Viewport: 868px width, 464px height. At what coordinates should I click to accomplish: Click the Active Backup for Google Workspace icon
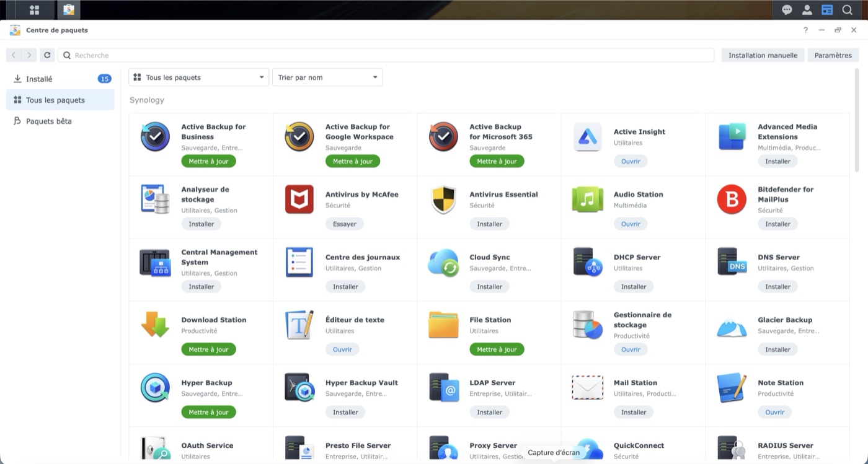pyautogui.click(x=299, y=137)
